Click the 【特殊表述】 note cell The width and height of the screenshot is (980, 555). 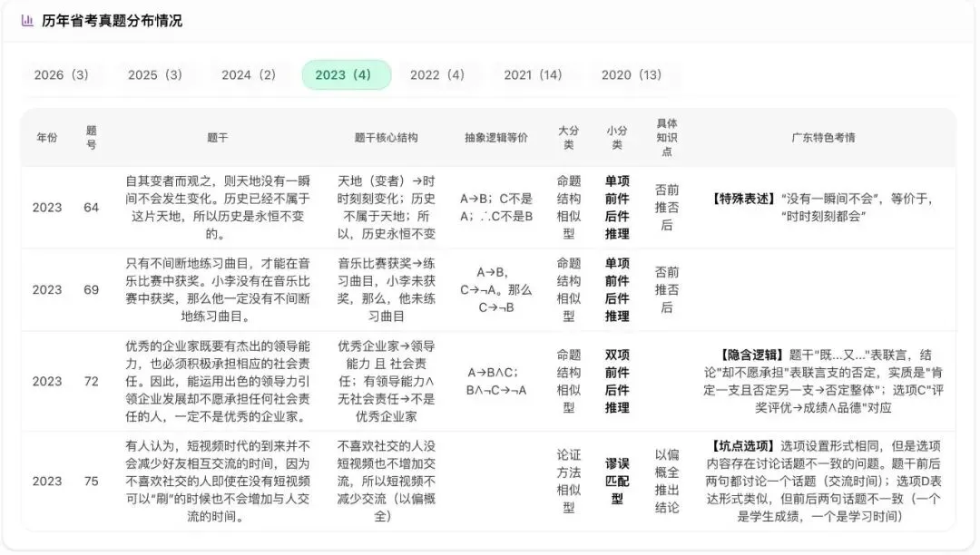pyautogui.click(x=823, y=208)
